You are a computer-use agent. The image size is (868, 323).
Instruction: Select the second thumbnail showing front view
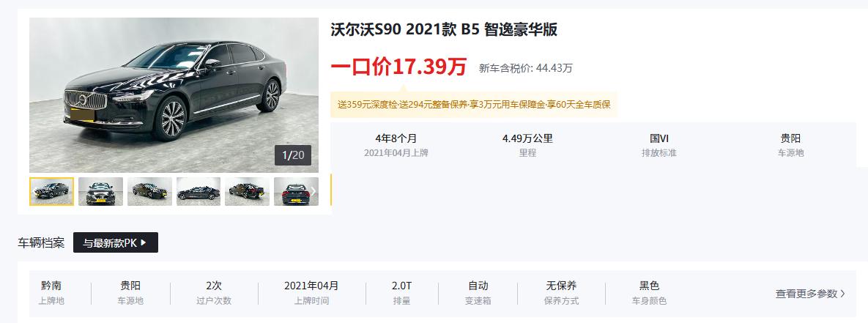point(100,191)
